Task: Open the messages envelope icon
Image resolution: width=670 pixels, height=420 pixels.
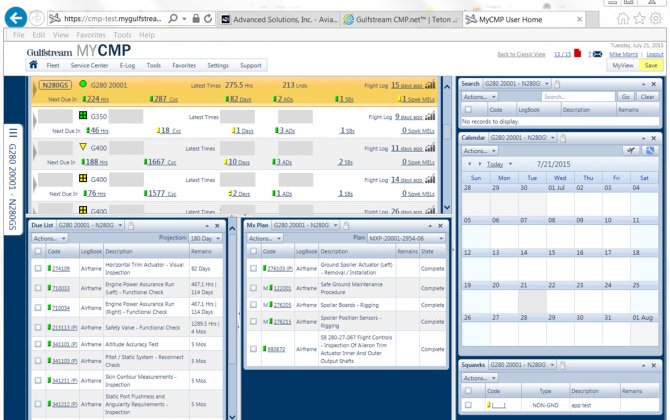Action: click(597, 54)
